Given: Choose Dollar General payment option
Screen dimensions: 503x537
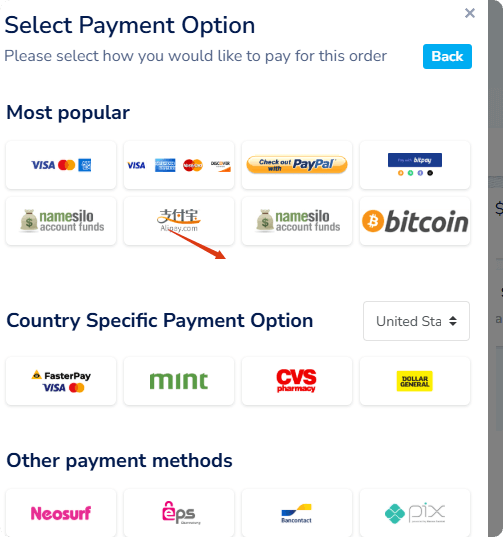Looking at the screenshot, I should coord(415,381).
